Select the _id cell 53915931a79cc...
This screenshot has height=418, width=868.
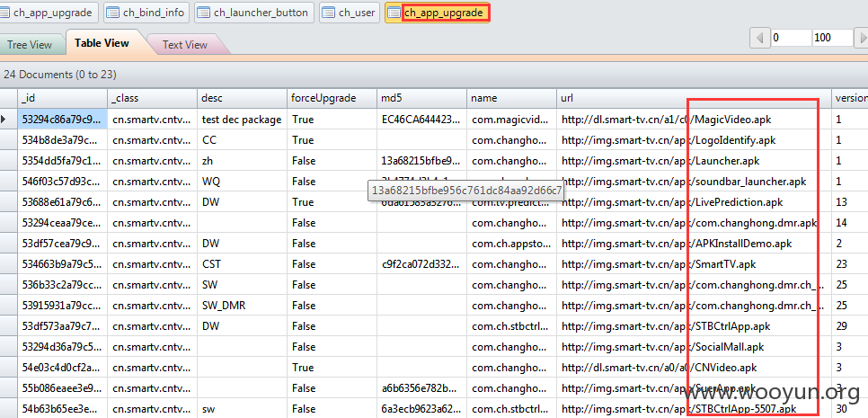click(63, 305)
